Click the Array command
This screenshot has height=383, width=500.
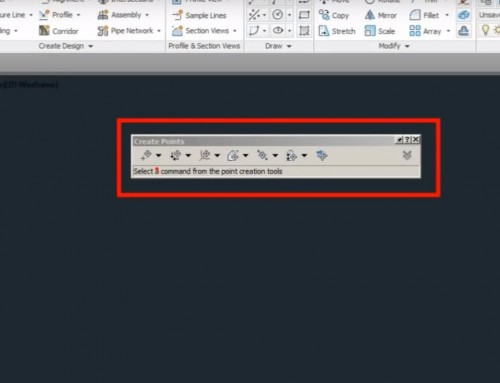pos(425,31)
